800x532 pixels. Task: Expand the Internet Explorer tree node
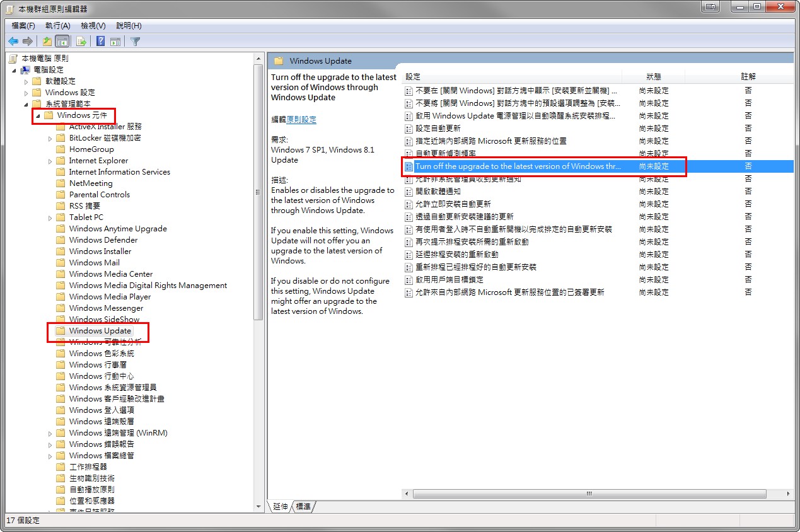[x=50, y=161]
